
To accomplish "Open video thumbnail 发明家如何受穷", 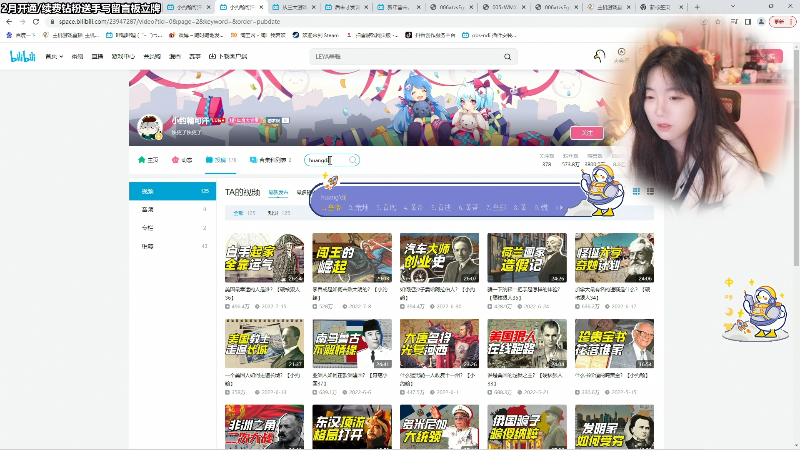I will (614, 427).
